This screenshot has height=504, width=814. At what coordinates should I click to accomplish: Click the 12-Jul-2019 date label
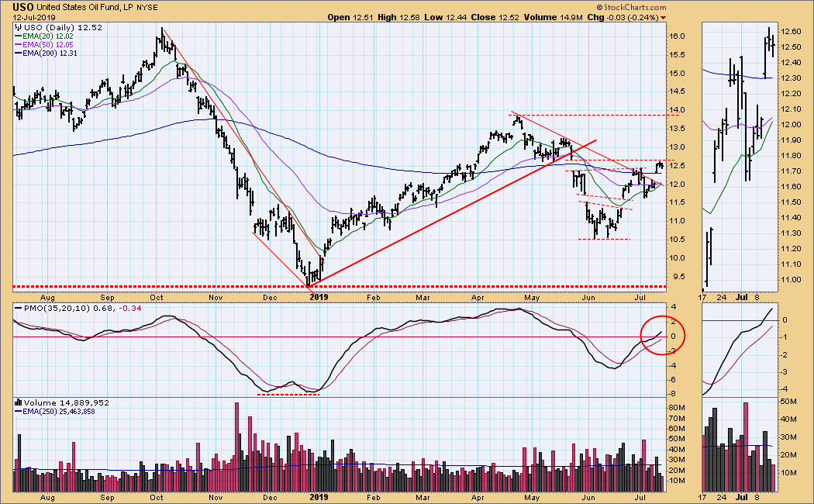pos(34,18)
